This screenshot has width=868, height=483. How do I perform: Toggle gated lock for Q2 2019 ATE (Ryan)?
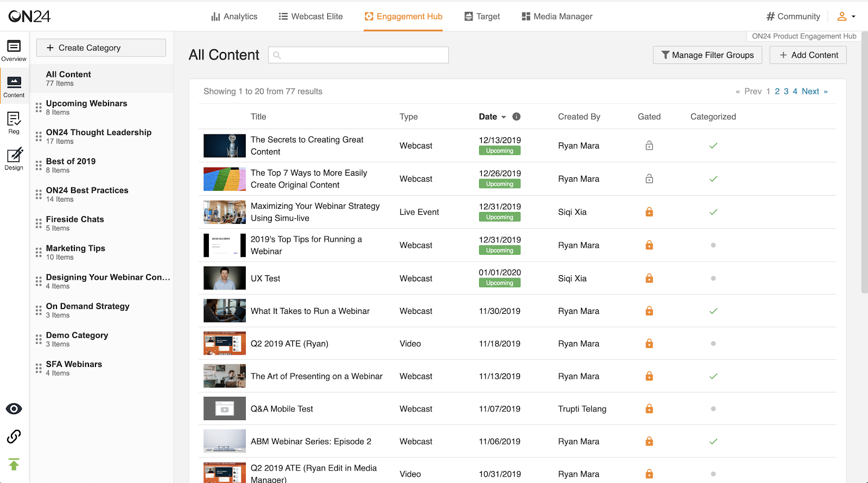tap(649, 344)
